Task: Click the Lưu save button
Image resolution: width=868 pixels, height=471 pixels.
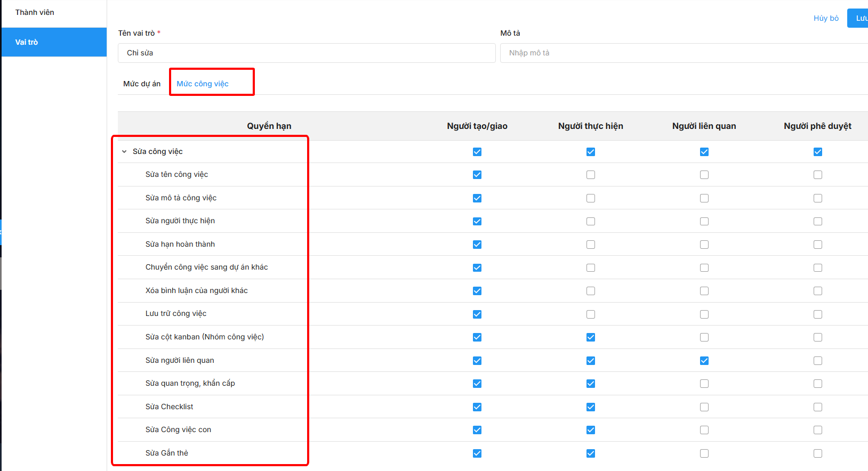Action: pyautogui.click(x=859, y=18)
